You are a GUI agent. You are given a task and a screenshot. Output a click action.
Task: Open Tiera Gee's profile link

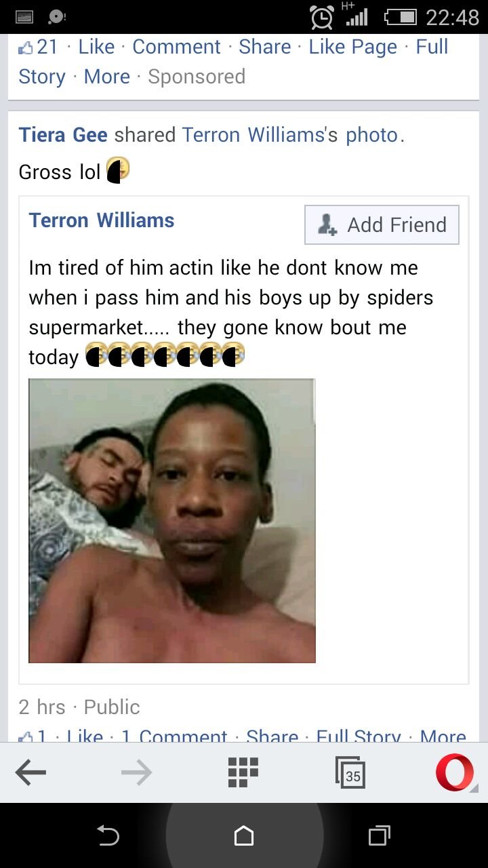click(x=63, y=135)
